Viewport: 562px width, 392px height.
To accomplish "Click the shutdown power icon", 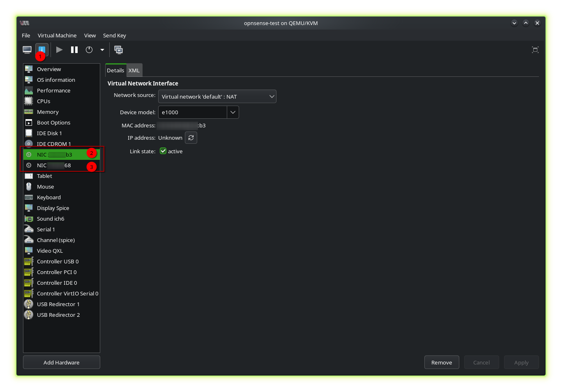I will click(x=89, y=50).
